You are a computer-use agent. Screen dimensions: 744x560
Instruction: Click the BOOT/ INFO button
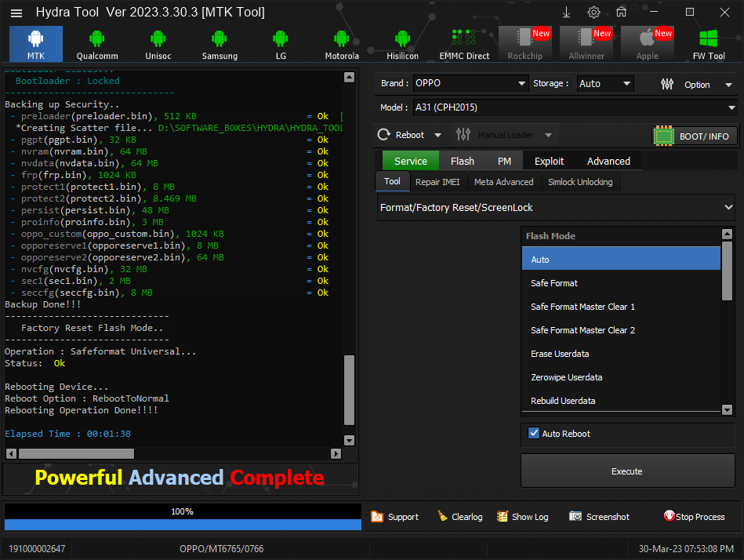tap(695, 136)
